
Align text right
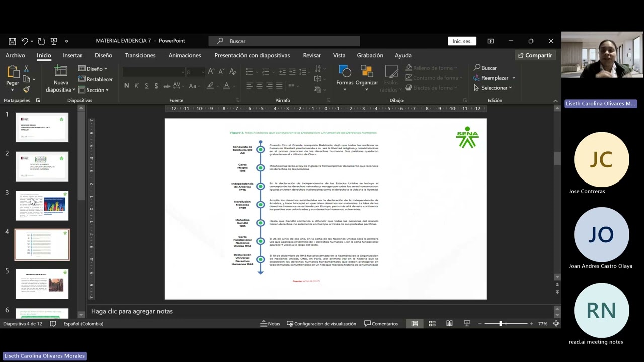269,86
